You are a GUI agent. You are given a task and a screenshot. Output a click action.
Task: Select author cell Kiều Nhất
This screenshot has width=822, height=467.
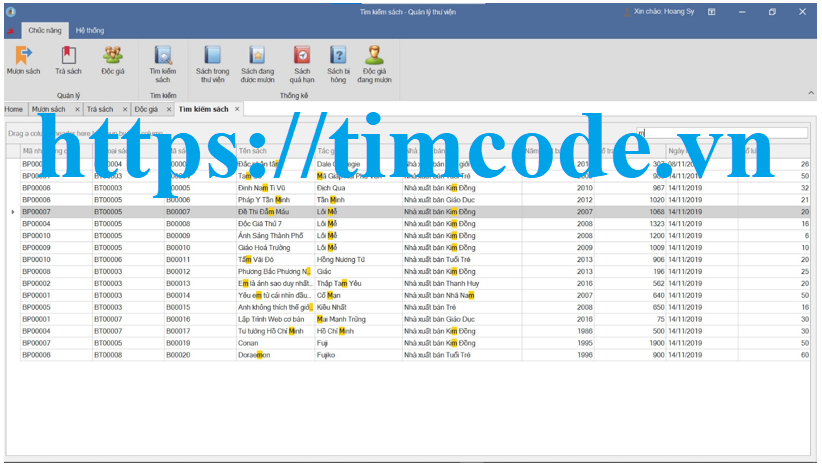tap(359, 307)
